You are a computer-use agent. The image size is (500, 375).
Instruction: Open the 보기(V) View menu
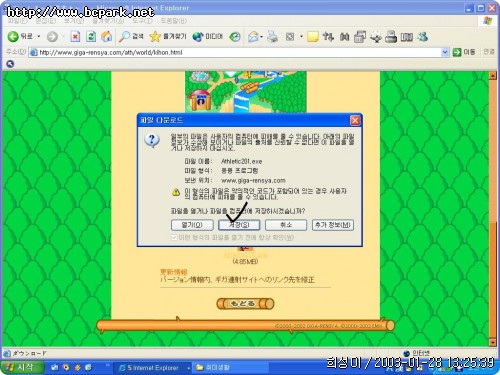pos(74,21)
